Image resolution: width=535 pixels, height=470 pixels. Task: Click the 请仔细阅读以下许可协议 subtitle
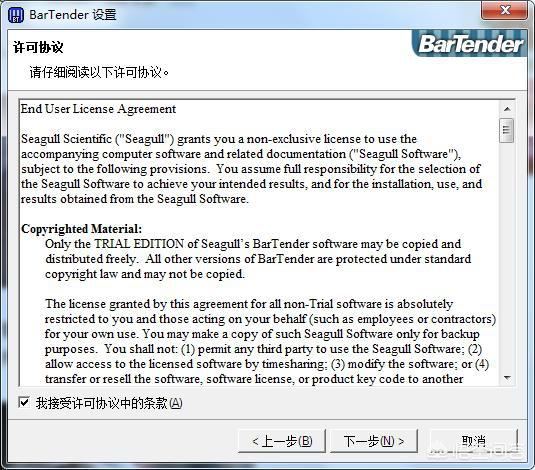[x=99, y=72]
